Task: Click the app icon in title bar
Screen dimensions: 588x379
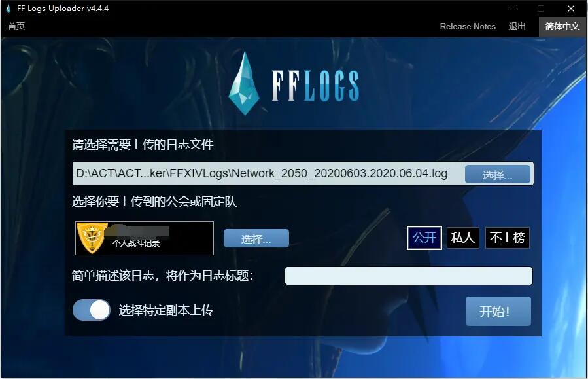Action: click(9, 9)
